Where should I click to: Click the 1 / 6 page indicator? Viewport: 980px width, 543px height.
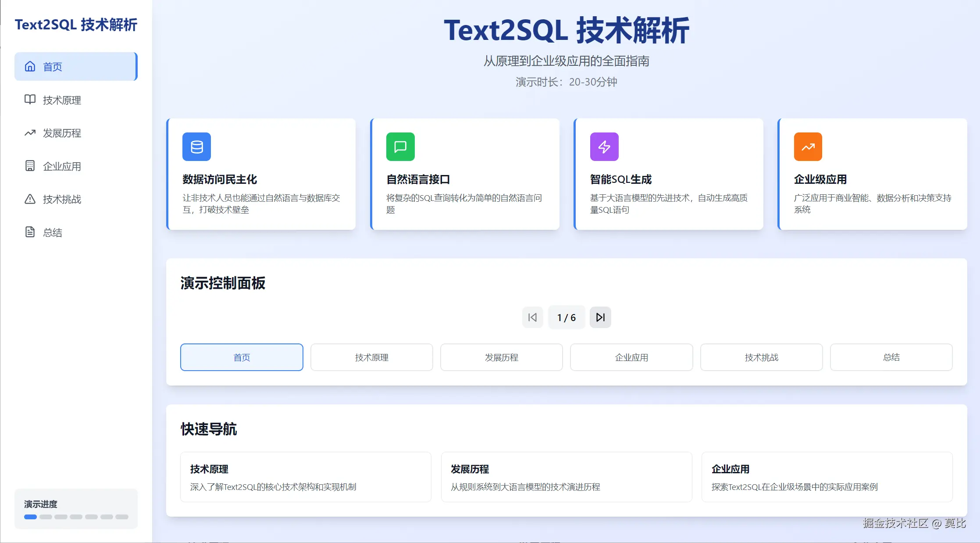pyautogui.click(x=566, y=317)
